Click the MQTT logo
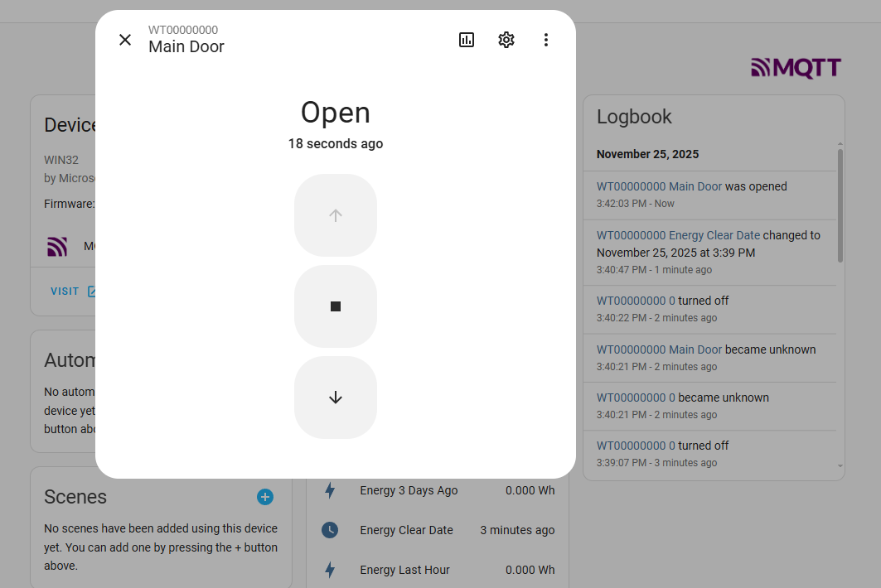Screen dimensions: 881x588 [x=796, y=68]
